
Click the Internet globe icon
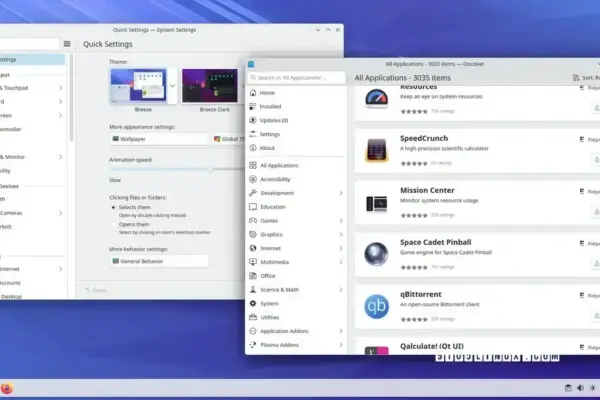pos(253,248)
